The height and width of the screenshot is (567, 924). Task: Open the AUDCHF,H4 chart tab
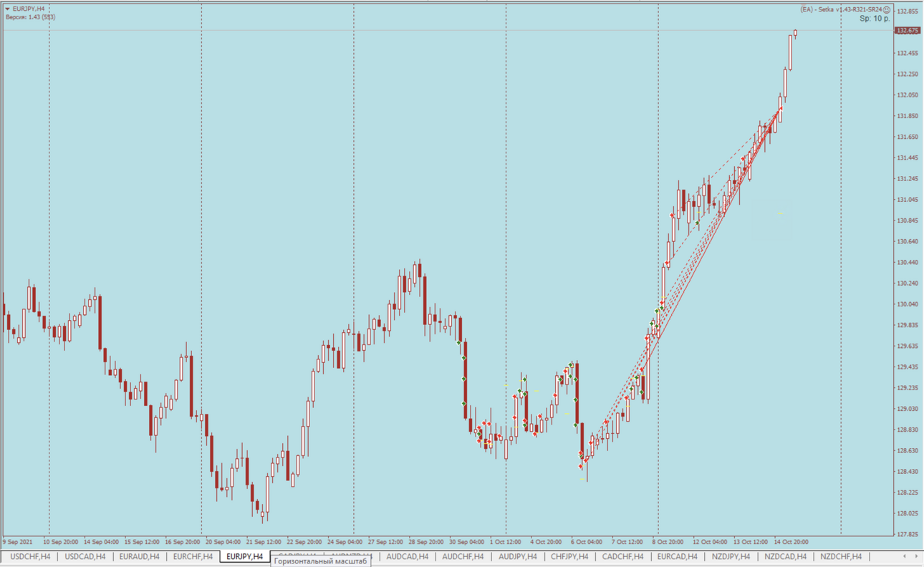(463, 556)
